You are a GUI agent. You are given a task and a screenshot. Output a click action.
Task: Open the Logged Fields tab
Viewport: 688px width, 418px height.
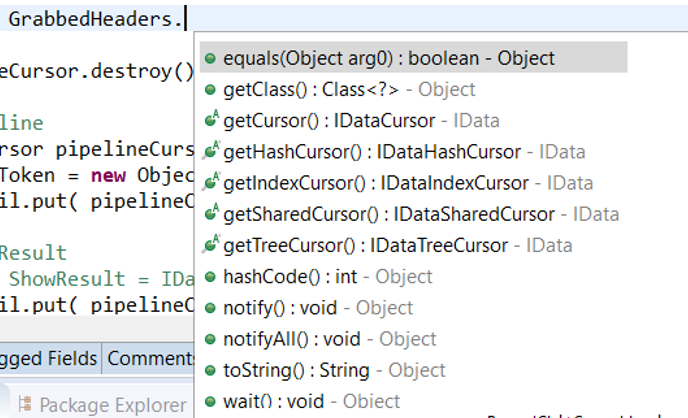click(x=48, y=358)
